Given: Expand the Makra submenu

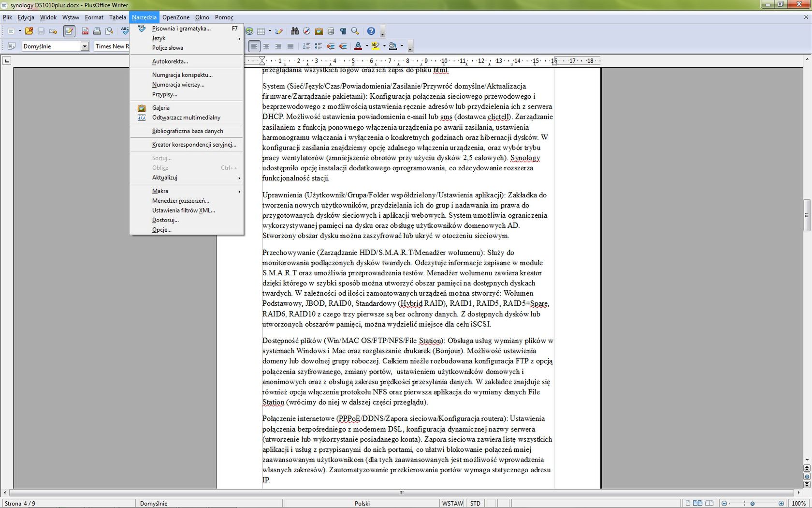Looking at the screenshot, I should tap(187, 191).
